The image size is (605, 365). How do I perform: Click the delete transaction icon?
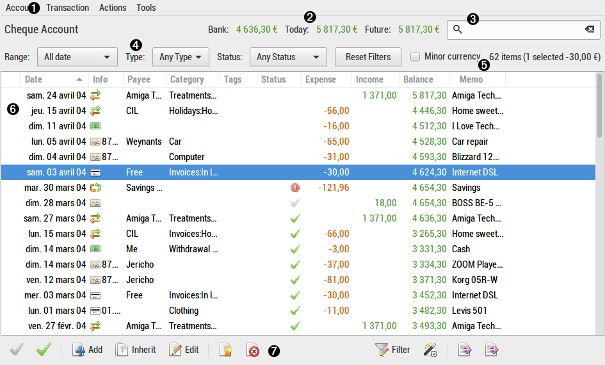[252, 350]
